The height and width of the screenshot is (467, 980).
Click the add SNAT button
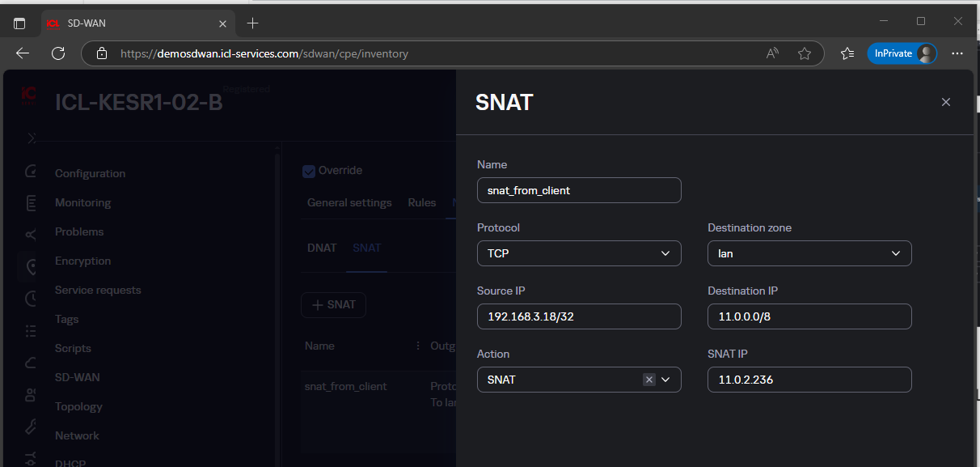pos(333,305)
